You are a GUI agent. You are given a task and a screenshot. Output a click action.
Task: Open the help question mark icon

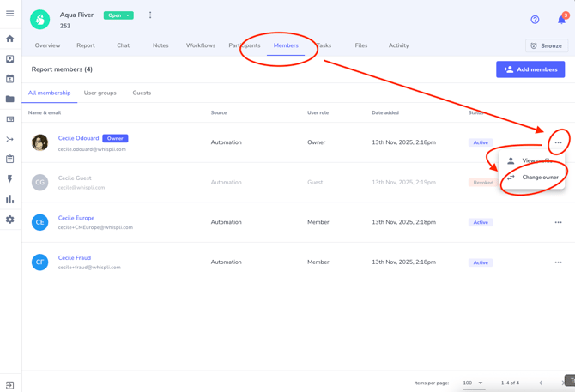pyautogui.click(x=535, y=19)
